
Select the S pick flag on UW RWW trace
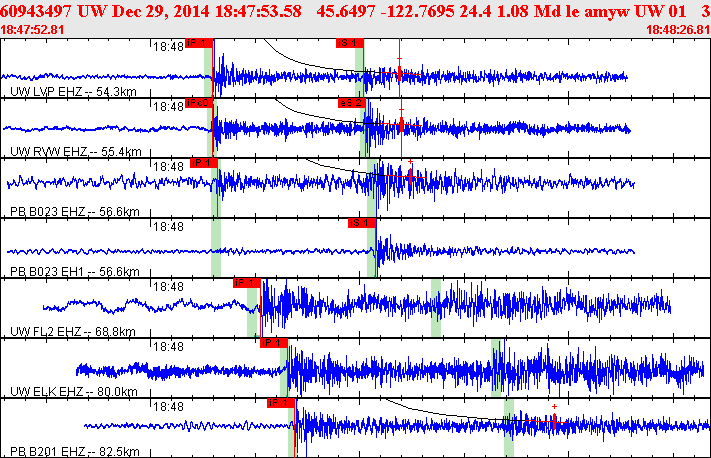(351, 103)
